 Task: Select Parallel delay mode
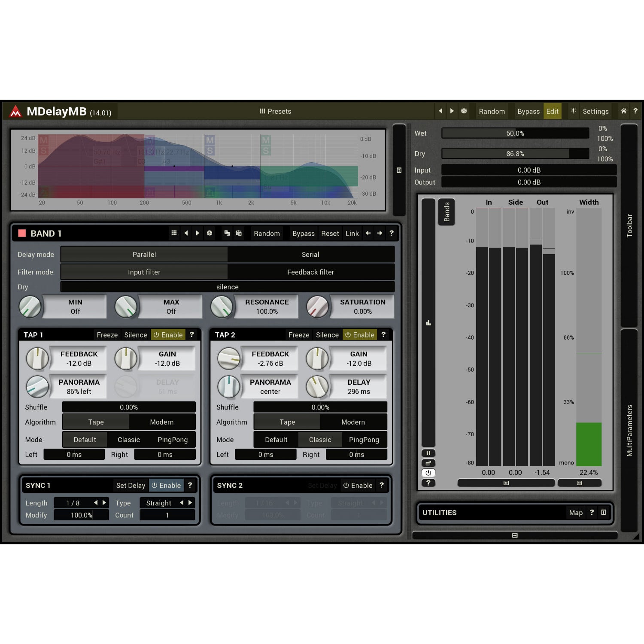click(144, 255)
